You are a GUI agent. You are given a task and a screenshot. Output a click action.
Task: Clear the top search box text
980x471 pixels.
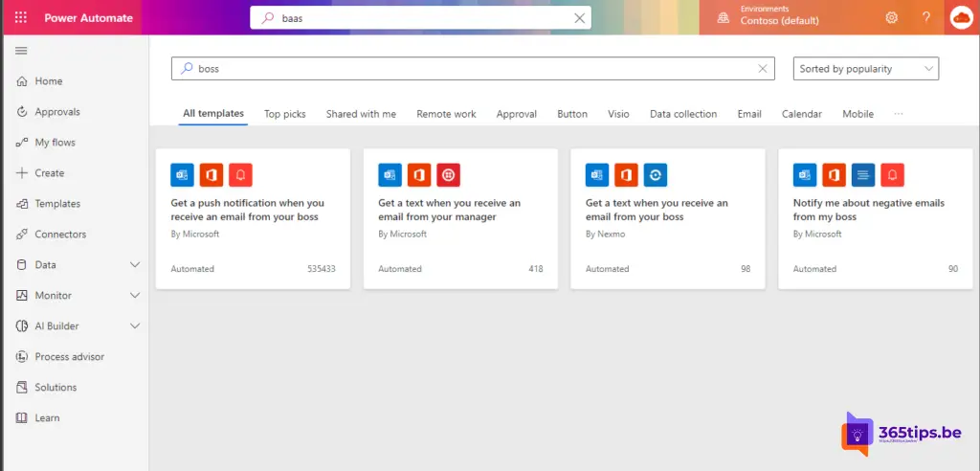(579, 18)
